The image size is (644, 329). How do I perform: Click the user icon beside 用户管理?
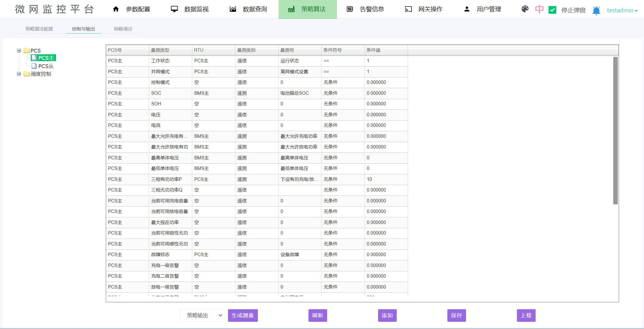click(467, 9)
